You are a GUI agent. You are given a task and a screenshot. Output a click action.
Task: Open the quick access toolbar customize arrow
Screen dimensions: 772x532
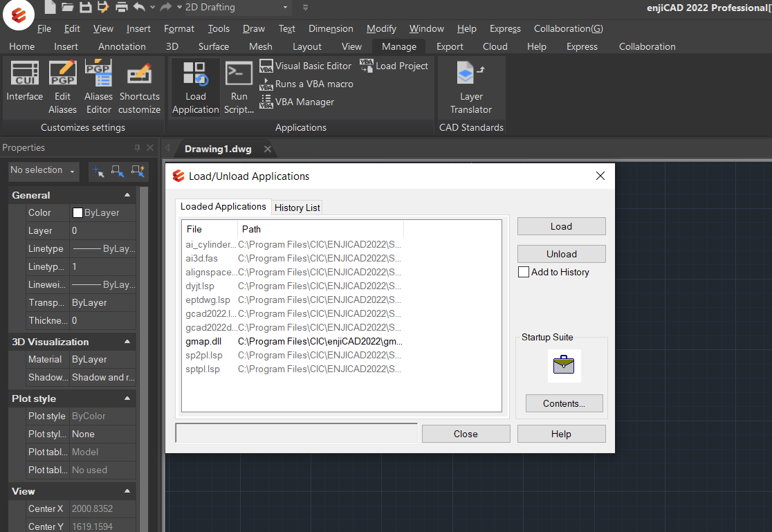pyautogui.click(x=305, y=8)
